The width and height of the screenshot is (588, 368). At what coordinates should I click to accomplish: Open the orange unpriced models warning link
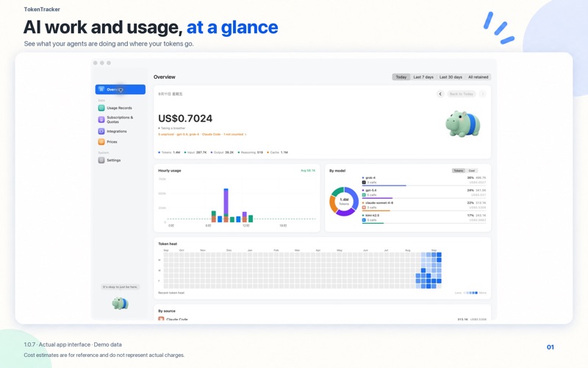click(x=202, y=134)
